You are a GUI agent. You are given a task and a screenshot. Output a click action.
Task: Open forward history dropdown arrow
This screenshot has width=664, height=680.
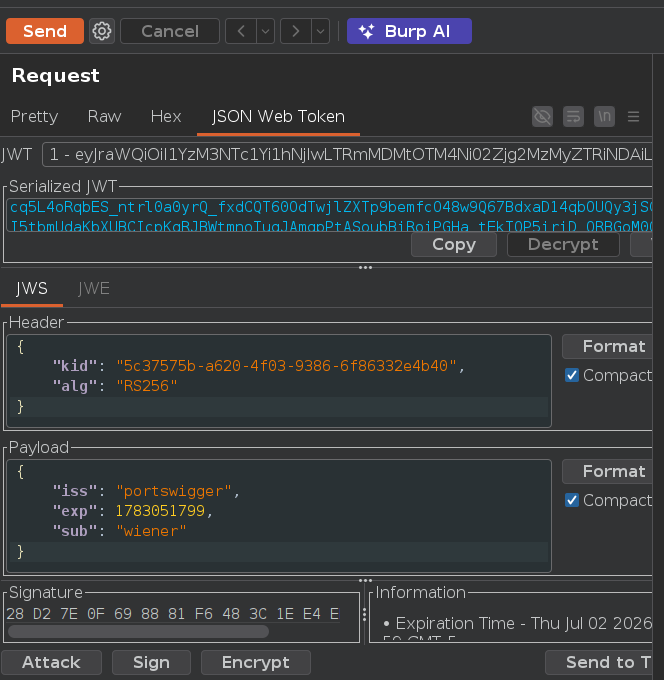click(x=321, y=31)
